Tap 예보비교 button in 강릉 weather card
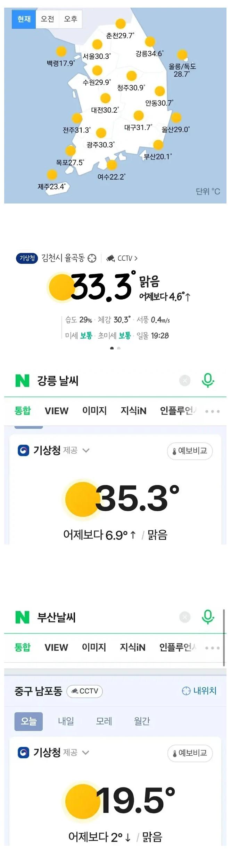 [190, 451]
